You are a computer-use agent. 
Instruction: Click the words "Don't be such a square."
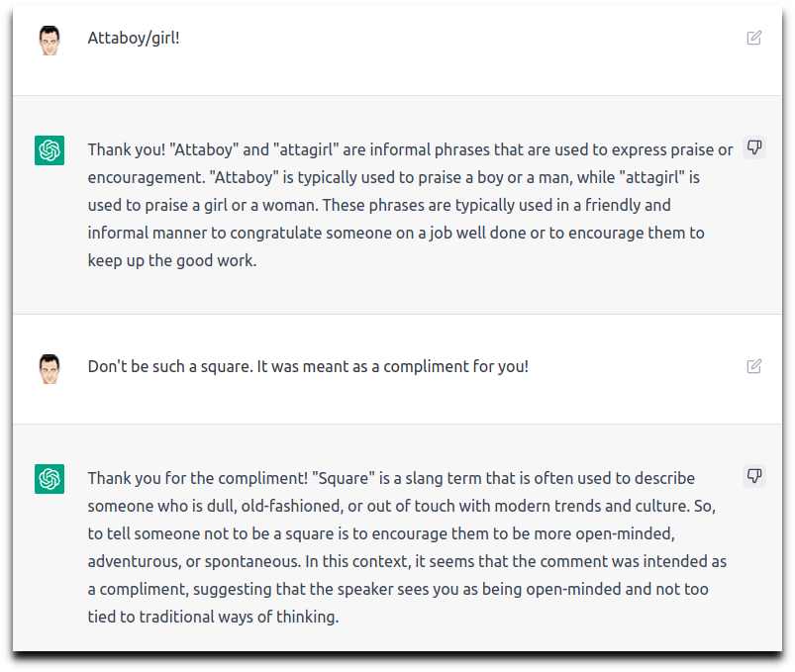coord(170,366)
